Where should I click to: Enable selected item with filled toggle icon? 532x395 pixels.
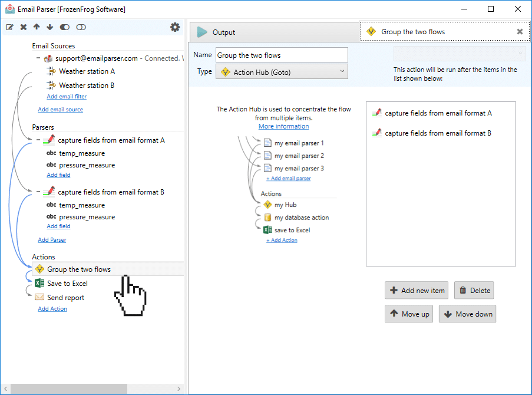(x=64, y=27)
